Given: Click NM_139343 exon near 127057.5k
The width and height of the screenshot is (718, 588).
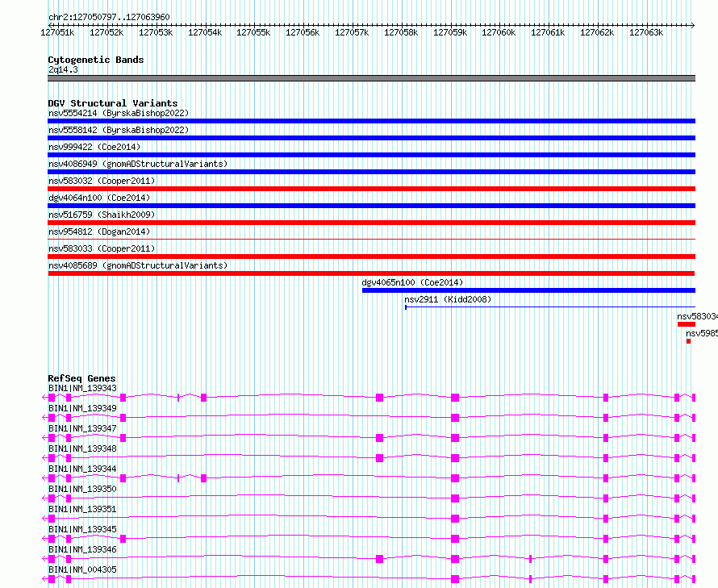Looking at the screenshot, I should coord(380,398).
